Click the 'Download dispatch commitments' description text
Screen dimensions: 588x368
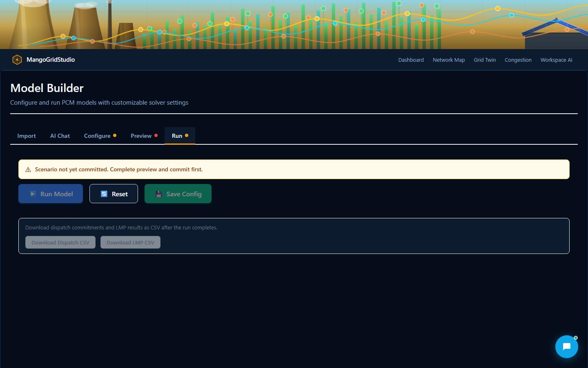click(121, 227)
